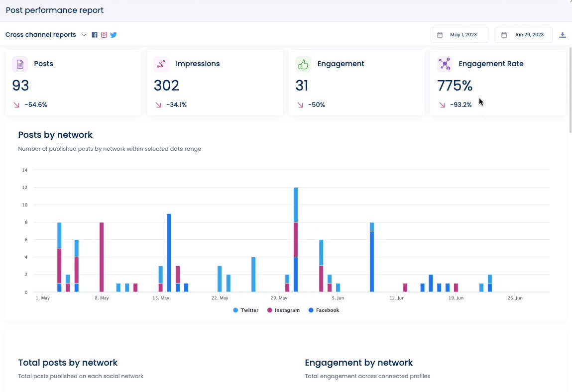The image size is (572, 392).
Task: Click the Impressions graph icon
Action: click(x=161, y=64)
